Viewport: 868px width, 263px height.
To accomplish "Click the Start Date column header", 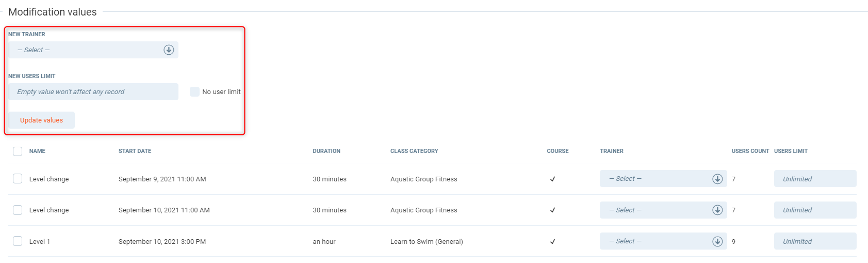I will tap(135, 151).
